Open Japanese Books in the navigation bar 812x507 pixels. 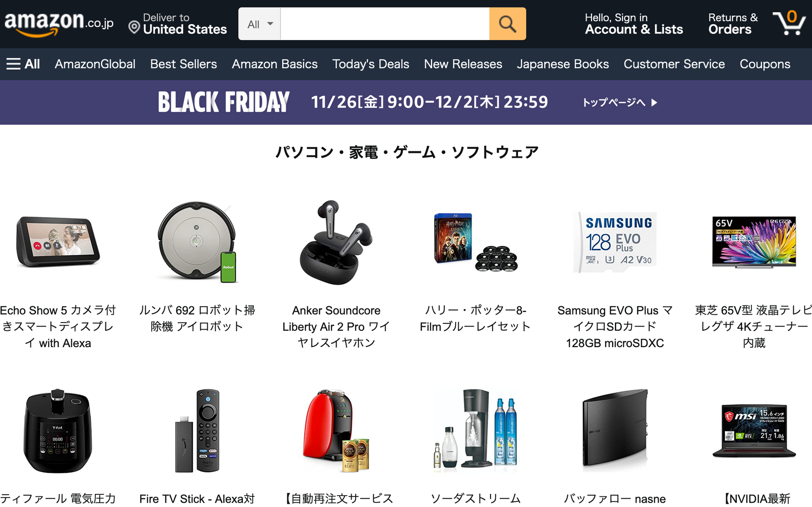[x=562, y=64]
